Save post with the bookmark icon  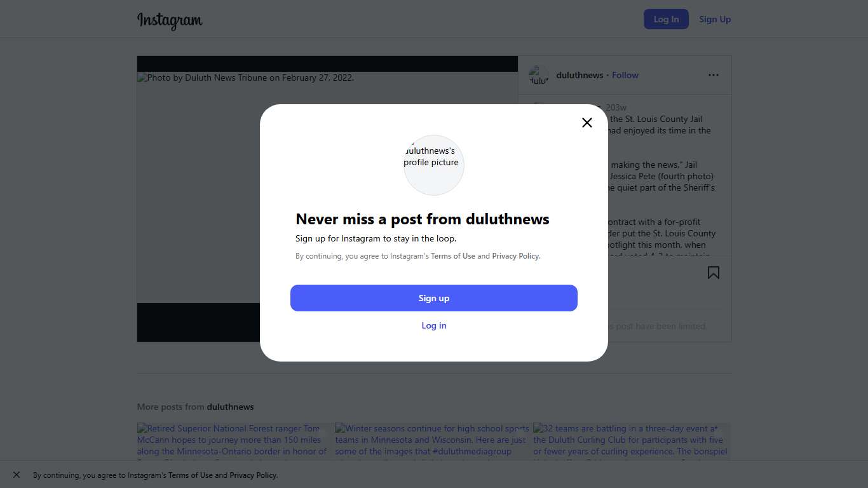point(714,273)
